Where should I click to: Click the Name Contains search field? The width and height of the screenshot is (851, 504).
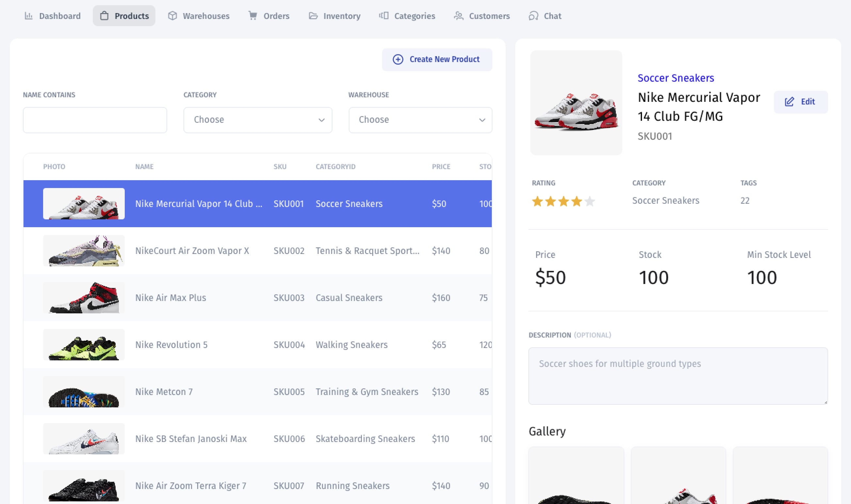(95, 120)
